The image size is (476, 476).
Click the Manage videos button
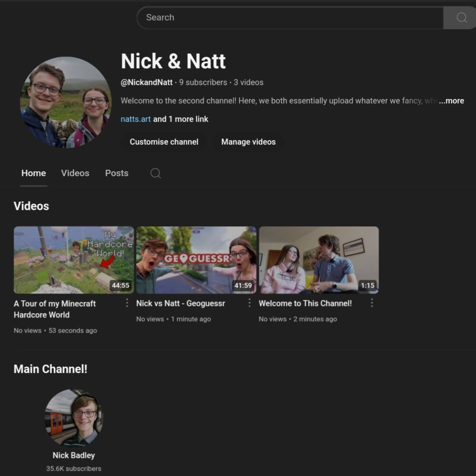pyautogui.click(x=248, y=142)
